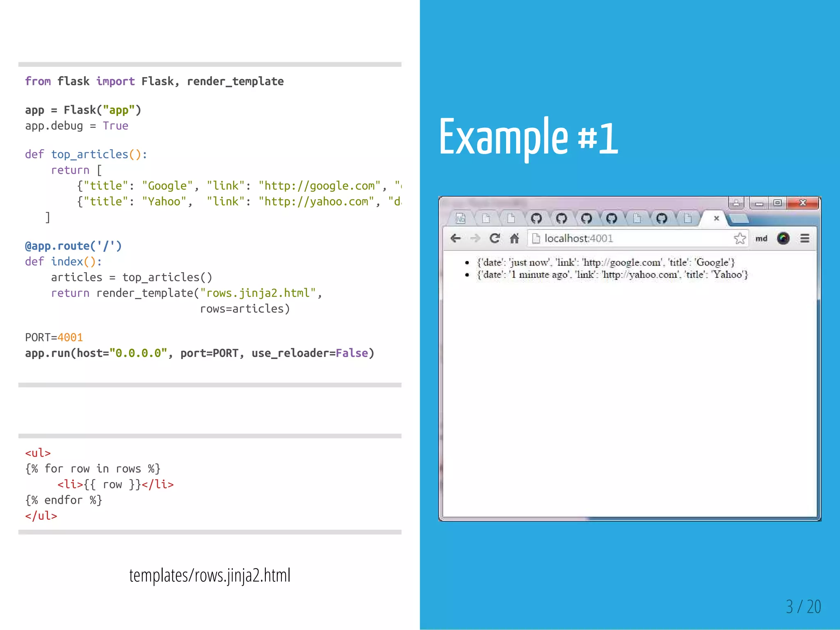The image size is (840, 630).
Task: Click the md extension icon
Action: [x=761, y=239]
